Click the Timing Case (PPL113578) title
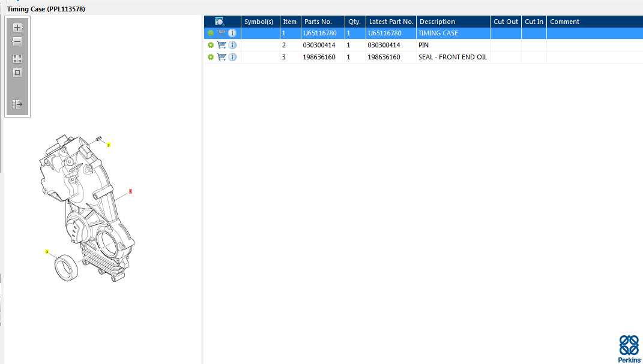The width and height of the screenshot is (643, 364). 46,9
